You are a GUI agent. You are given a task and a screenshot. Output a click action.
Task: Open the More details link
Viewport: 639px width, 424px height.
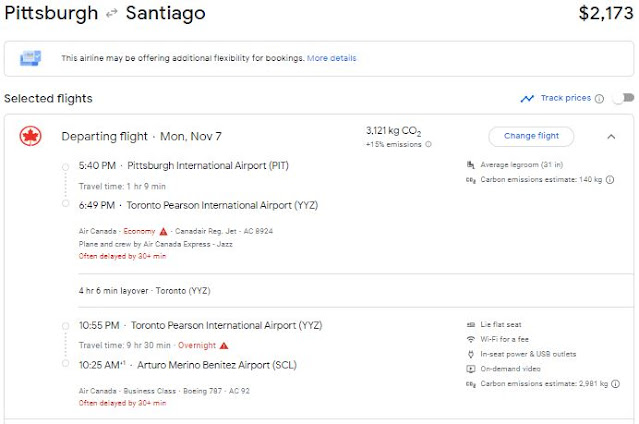coord(331,58)
